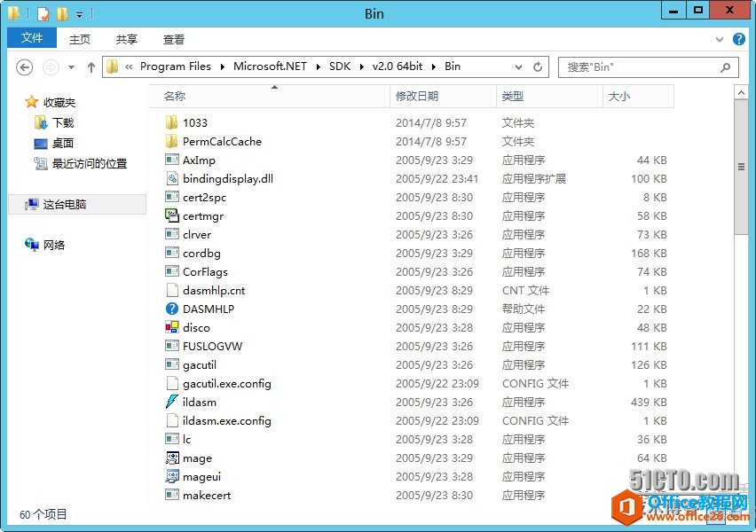
Task: Click the vertical scrollbar thumb
Action: 741,167
